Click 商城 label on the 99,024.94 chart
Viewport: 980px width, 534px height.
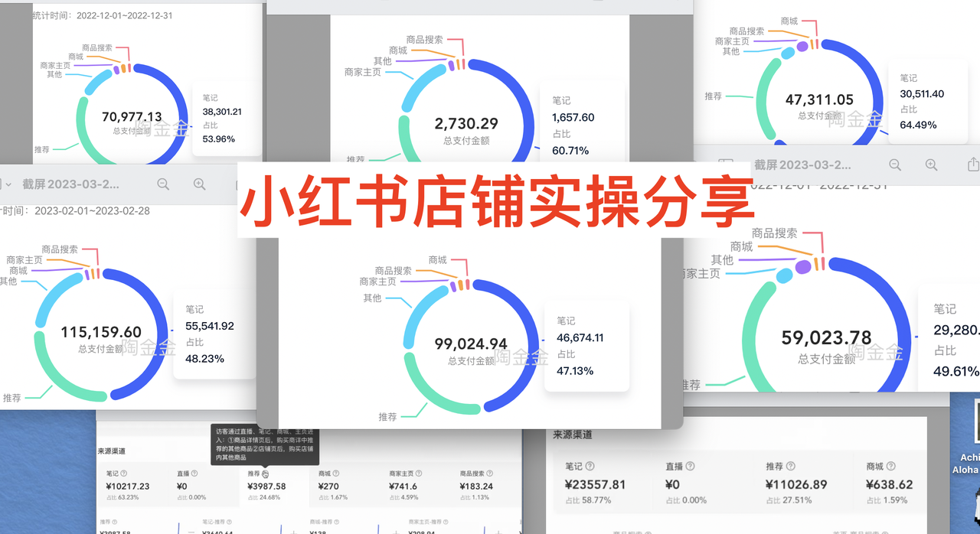click(438, 260)
